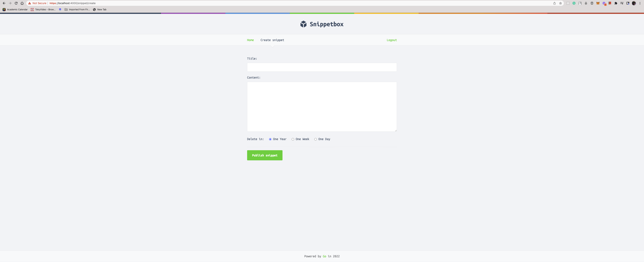
Task: Open media controls playlist icon
Action: click(x=622, y=3)
